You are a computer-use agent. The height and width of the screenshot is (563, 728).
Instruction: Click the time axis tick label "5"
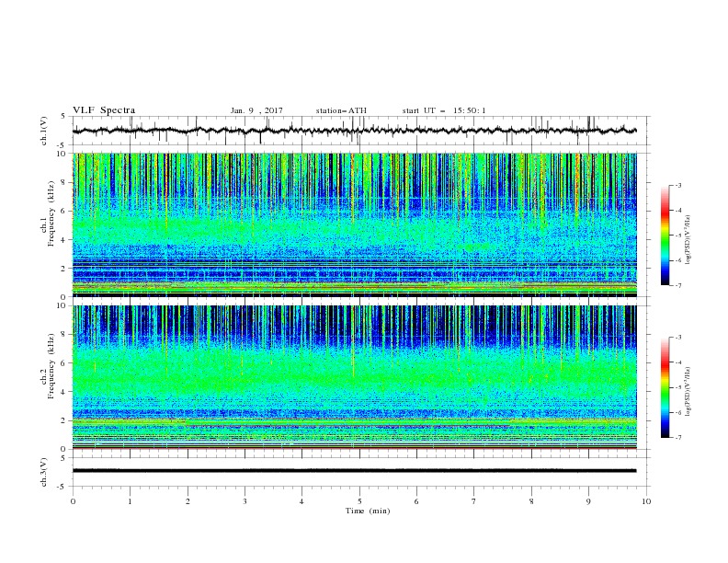[x=359, y=501]
